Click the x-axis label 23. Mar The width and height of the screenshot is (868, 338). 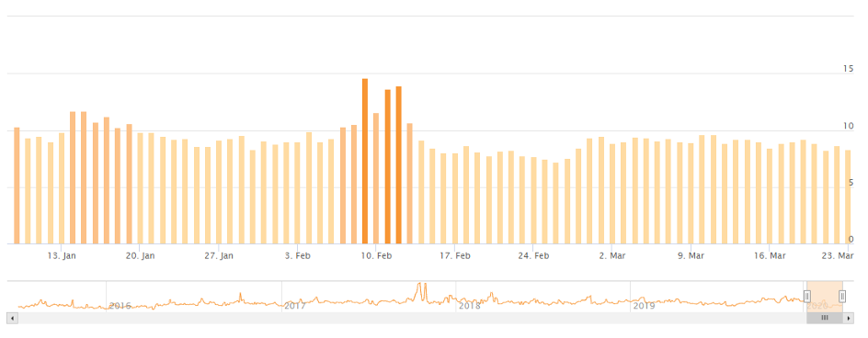[x=838, y=255]
